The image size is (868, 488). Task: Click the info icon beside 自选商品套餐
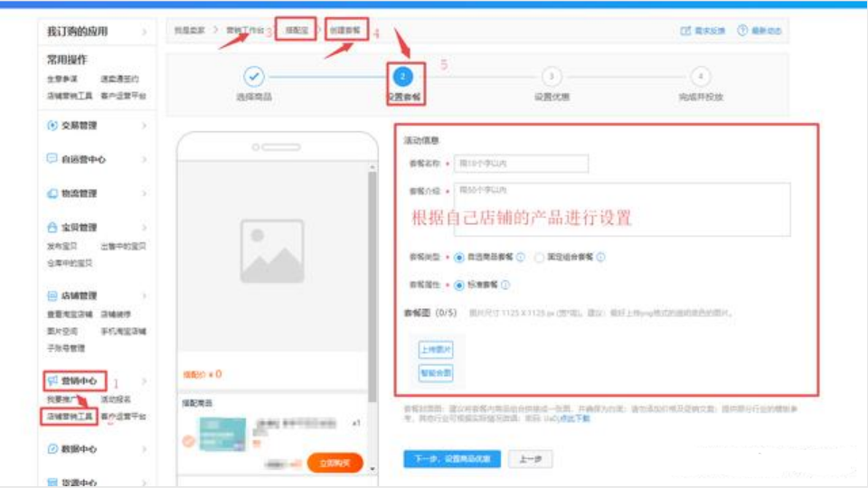pyautogui.click(x=521, y=257)
